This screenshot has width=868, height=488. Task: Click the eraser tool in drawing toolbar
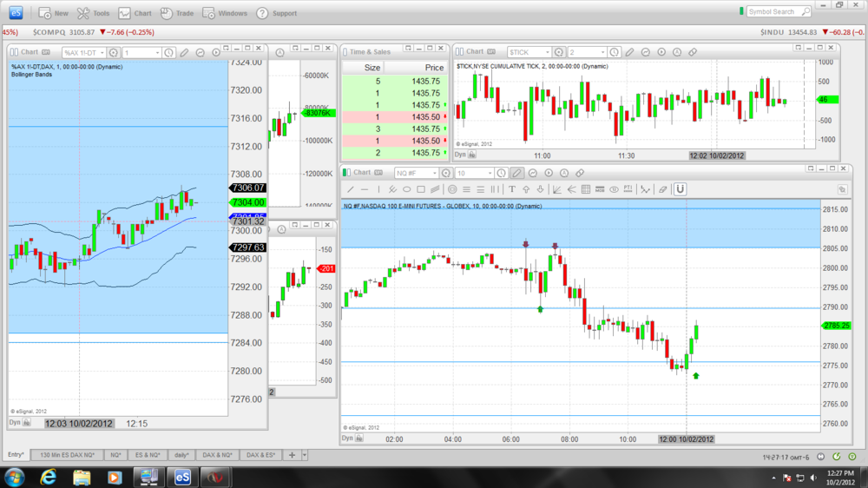662,189
